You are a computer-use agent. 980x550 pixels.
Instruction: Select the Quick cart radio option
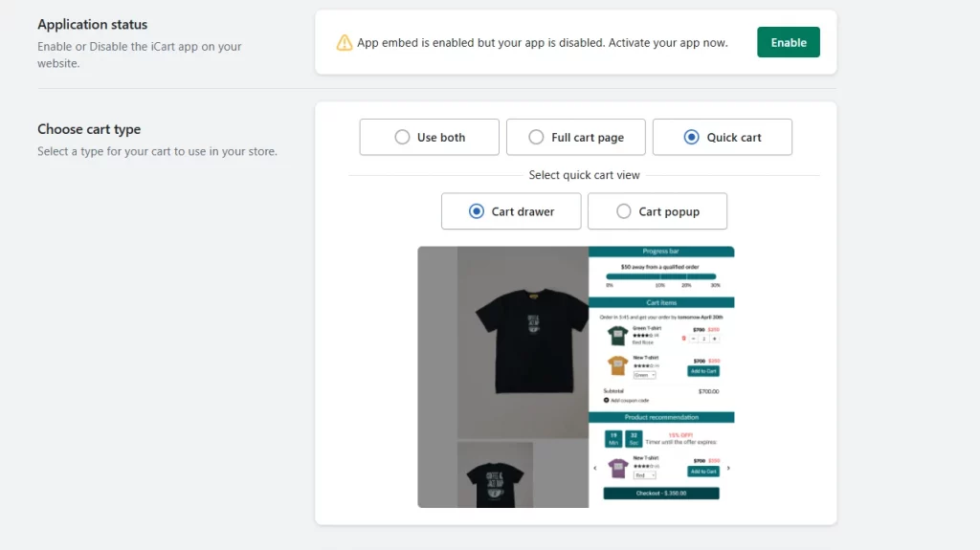point(722,137)
